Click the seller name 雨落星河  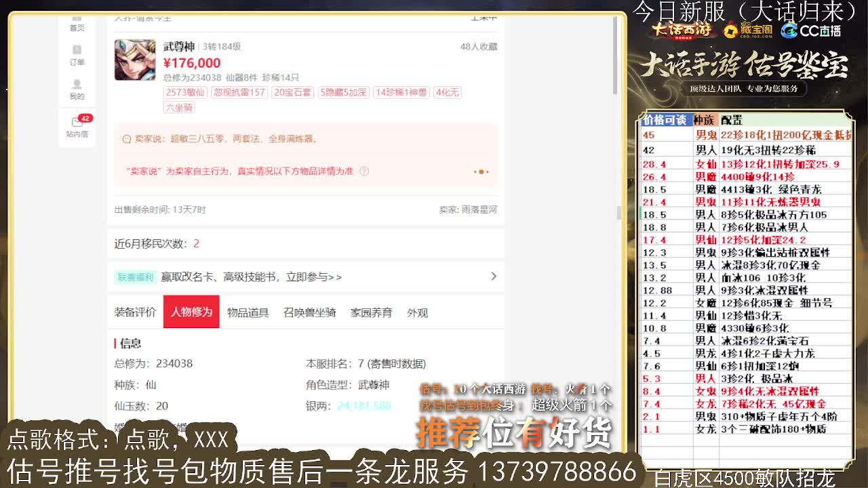click(x=479, y=210)
